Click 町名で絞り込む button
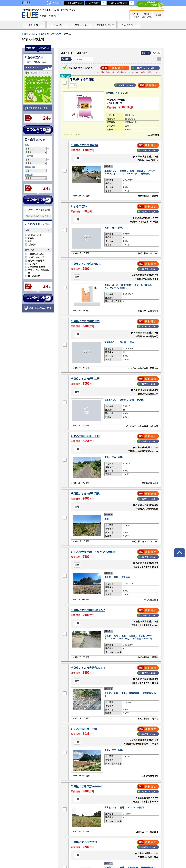 pos(38,67)
